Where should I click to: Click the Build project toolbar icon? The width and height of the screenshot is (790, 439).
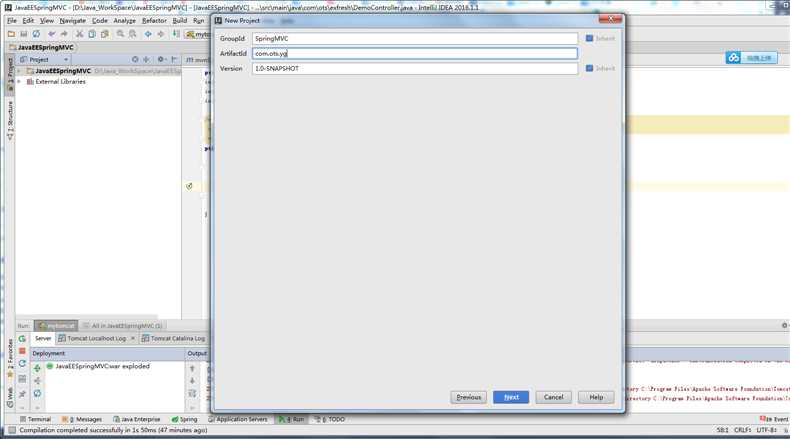(176, 34)
